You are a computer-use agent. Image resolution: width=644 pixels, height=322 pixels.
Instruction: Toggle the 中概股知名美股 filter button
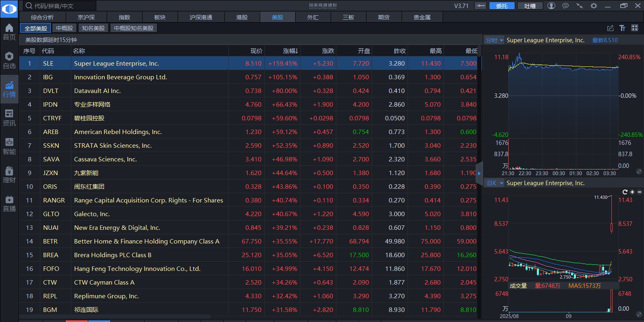click(133, 28)
